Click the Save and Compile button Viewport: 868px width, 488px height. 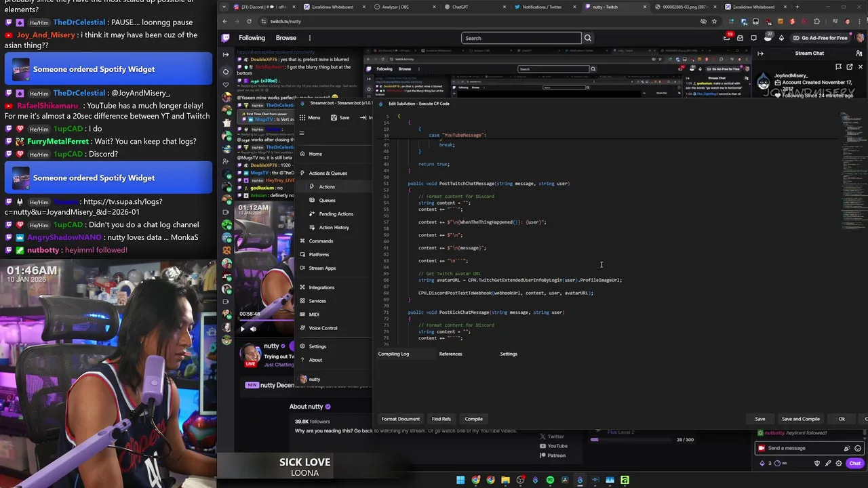click(801, 419)
